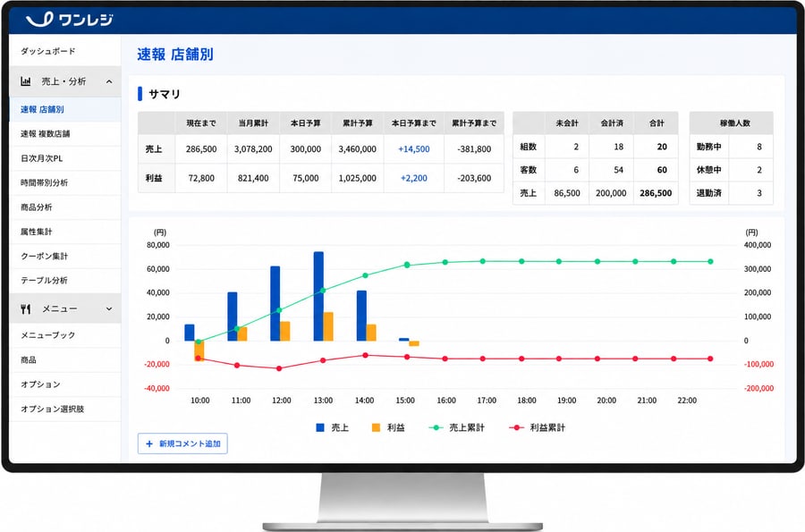
Task: Toggle the 利益 orange legend item
Action: [388, 427]
